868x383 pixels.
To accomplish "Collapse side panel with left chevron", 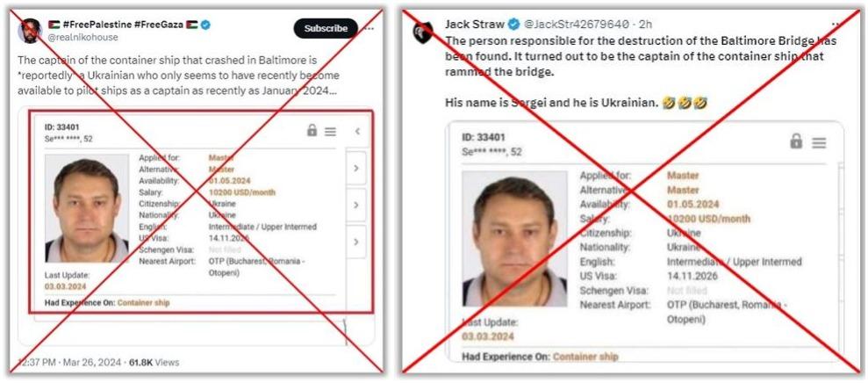I will (x=357, y=132).
